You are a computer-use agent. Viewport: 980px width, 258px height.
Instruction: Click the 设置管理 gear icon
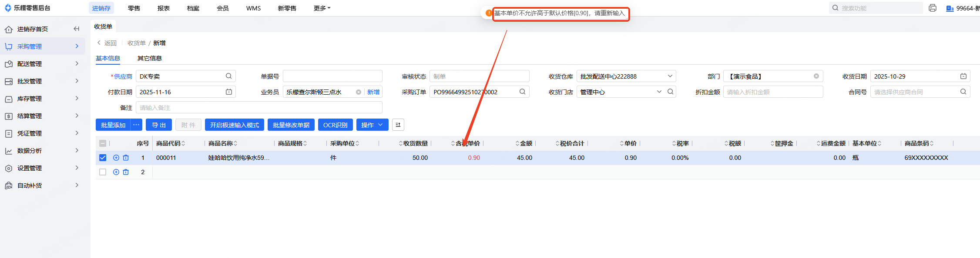click(x=9, y=168)
